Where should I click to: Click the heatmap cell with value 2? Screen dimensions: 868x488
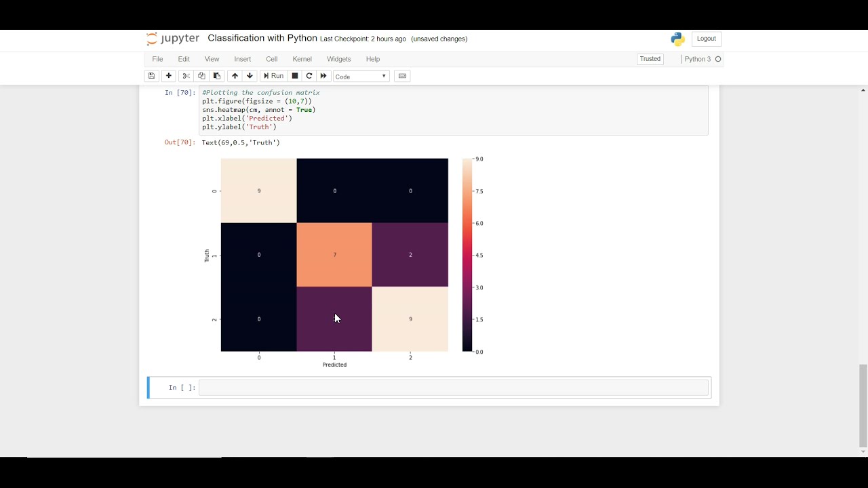[410, 255]
